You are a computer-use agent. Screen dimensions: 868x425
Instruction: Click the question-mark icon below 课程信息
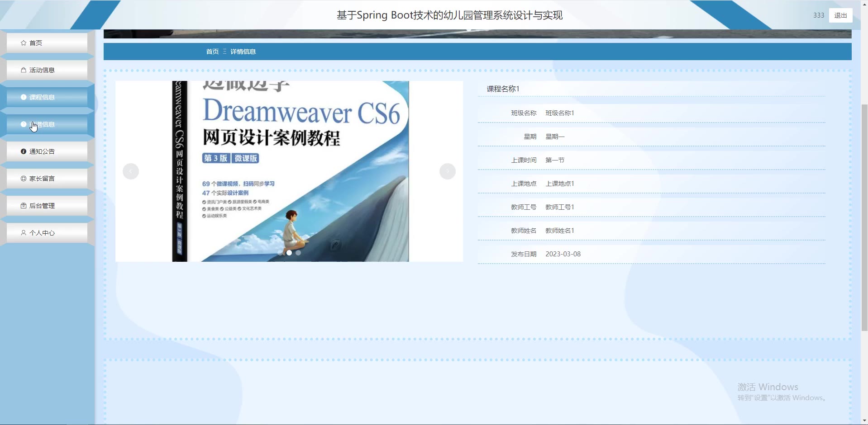click(24, 124)
